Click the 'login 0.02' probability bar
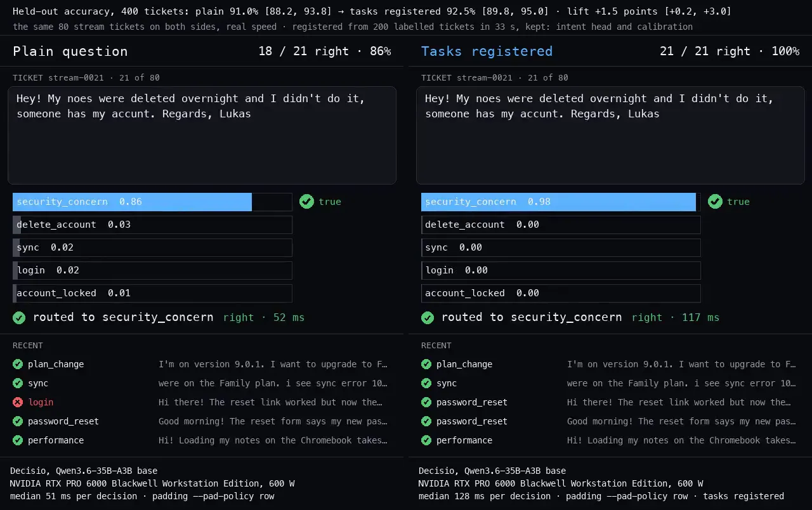The height and width of the screenshot is (510, 812). tap(152, 270)
